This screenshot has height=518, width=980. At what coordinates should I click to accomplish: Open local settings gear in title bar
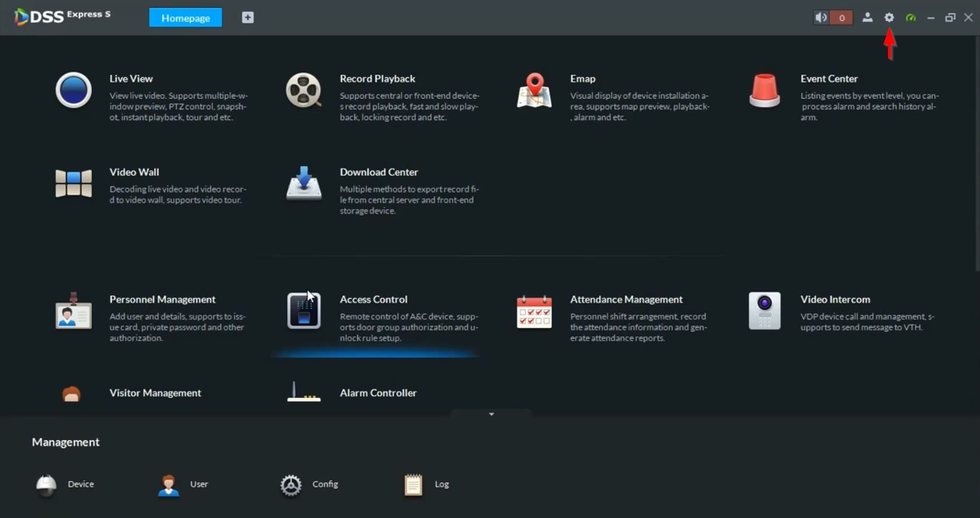889,17
